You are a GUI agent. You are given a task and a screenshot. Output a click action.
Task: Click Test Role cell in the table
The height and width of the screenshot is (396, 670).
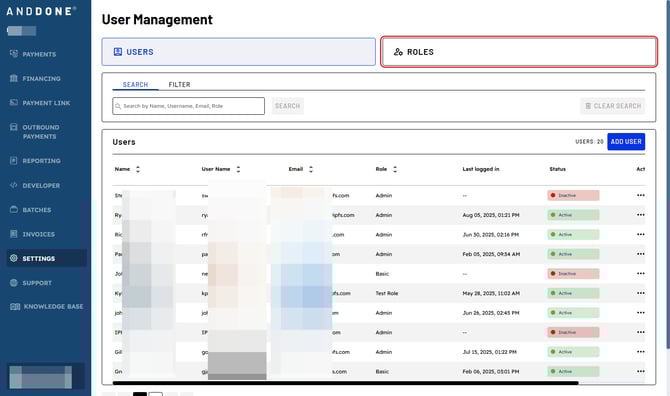coord(387,293)
